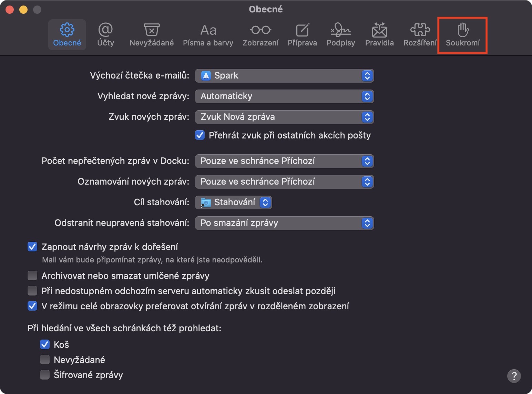Open the Zobrazení viewing pane

[x=260, y=35]
